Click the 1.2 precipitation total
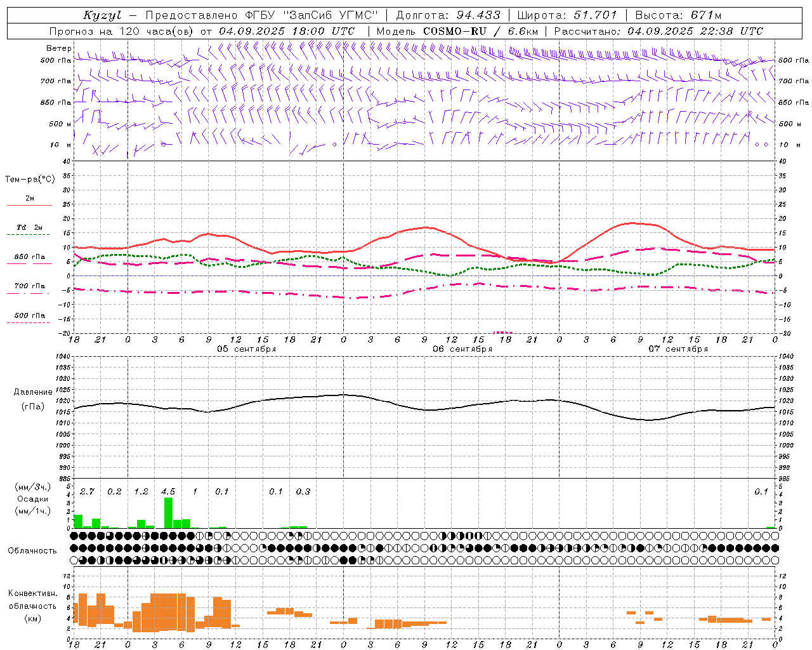 [x=141, y=491]
